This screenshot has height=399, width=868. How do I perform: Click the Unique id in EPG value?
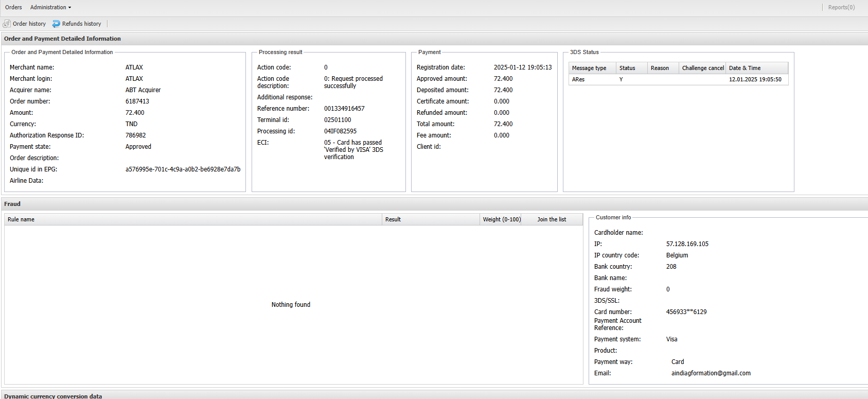(x=183, y=169)
